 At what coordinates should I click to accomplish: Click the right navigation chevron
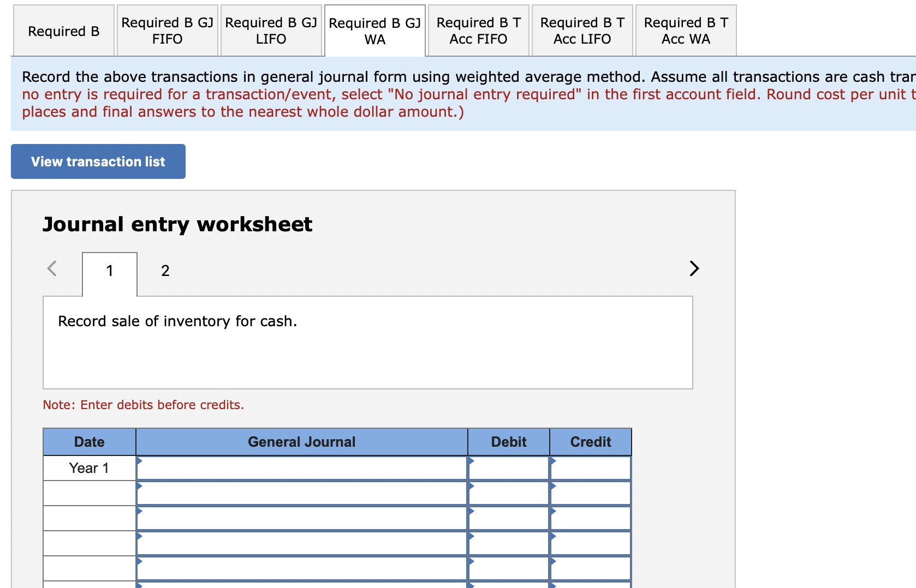[x=693, y=268]
